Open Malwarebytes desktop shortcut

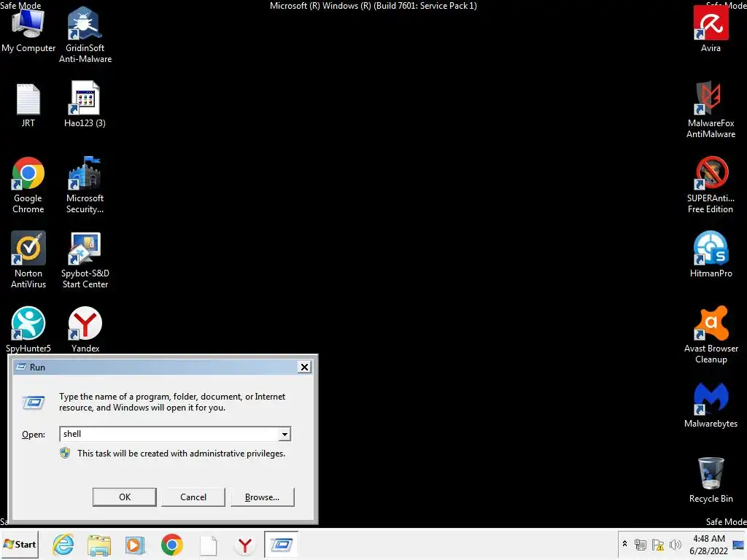pos(711,405)
